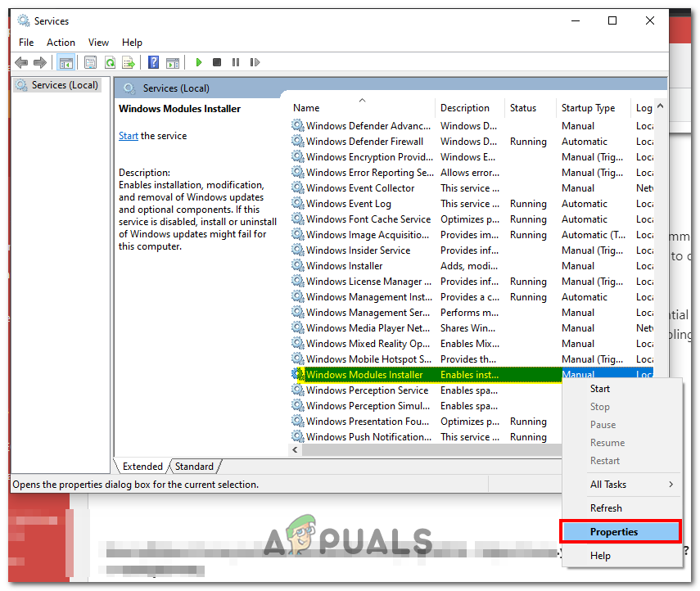Image resolution: width=700 pixels, height=591 pixels.
Task: Open the Help menu in menu bar
Action: pyautogui.click(x=132, y=43)
